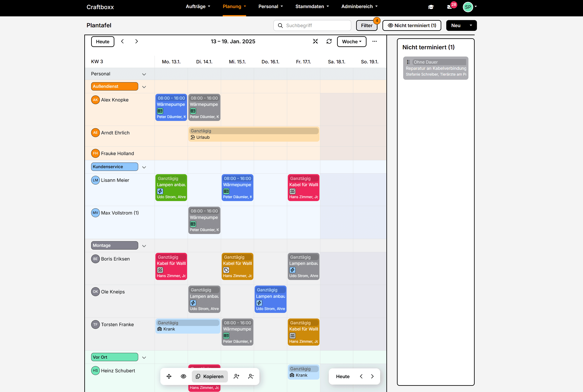Click the collapse/compress view icon
The image size is (583, 392).
(x=315, y=41)
